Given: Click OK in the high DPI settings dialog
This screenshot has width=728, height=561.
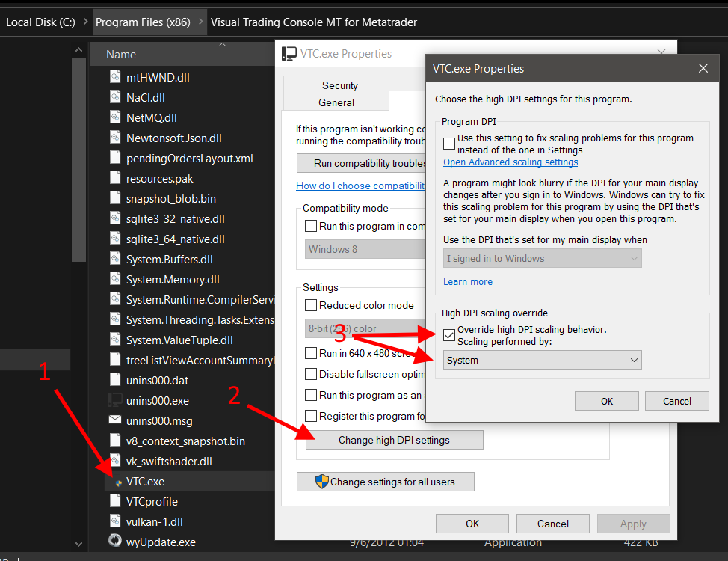Looking at the screenshot, I should tap(607, 401).
